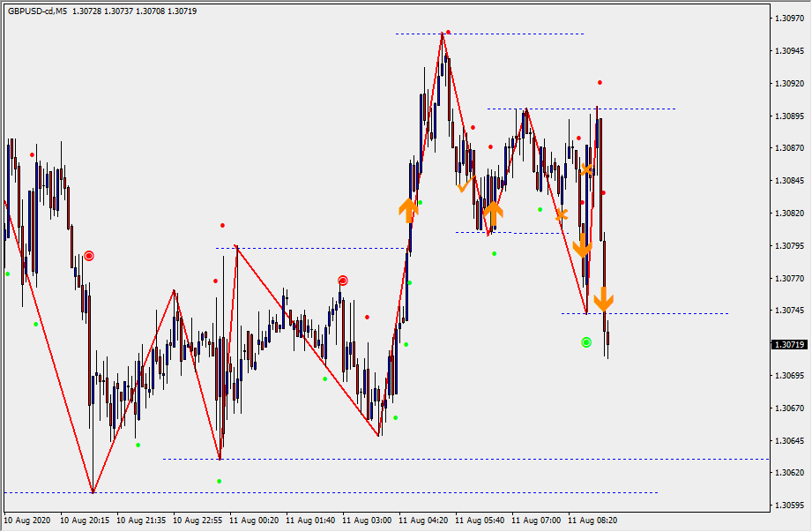Click the 1.30595 price axis label
Screen dimensions: 812x532
click(788, 506)
